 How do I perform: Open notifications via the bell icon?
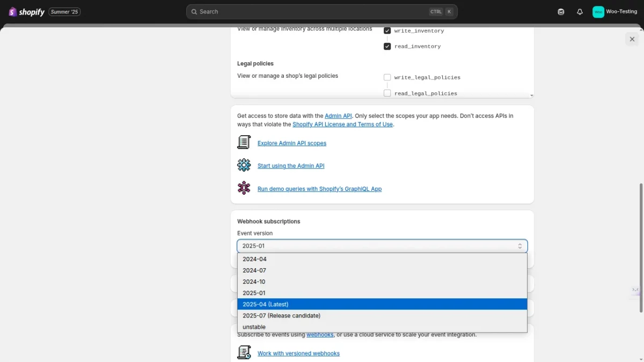pos(580,11)
